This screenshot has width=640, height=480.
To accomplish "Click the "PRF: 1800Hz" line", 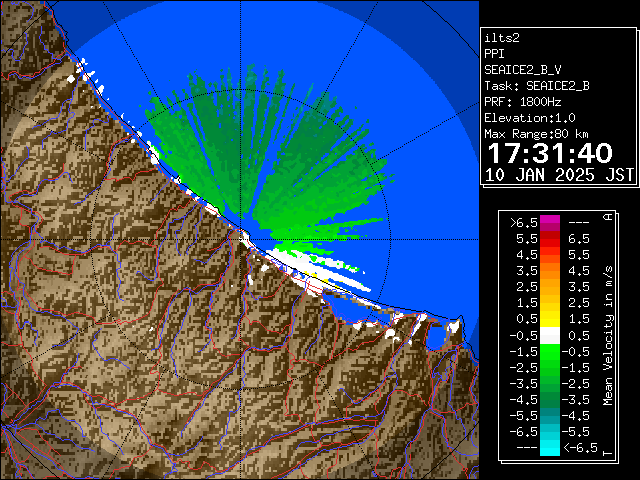I will [x=523, y=102].
